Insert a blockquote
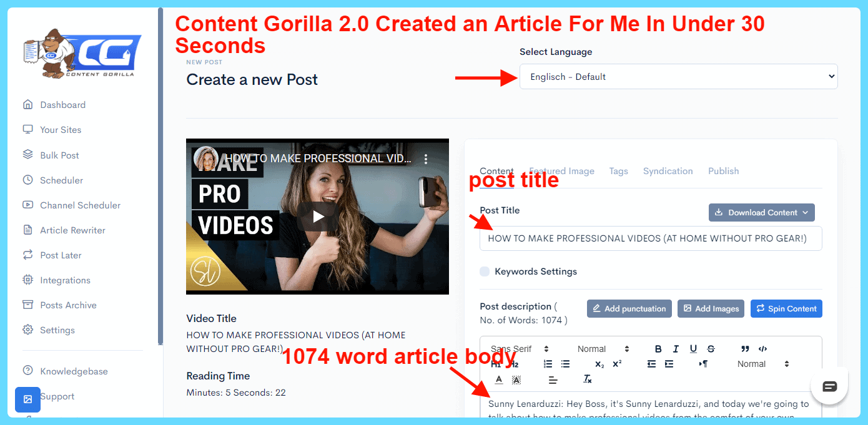The height and width of the screenshot is (425, 868). point(745,349)
